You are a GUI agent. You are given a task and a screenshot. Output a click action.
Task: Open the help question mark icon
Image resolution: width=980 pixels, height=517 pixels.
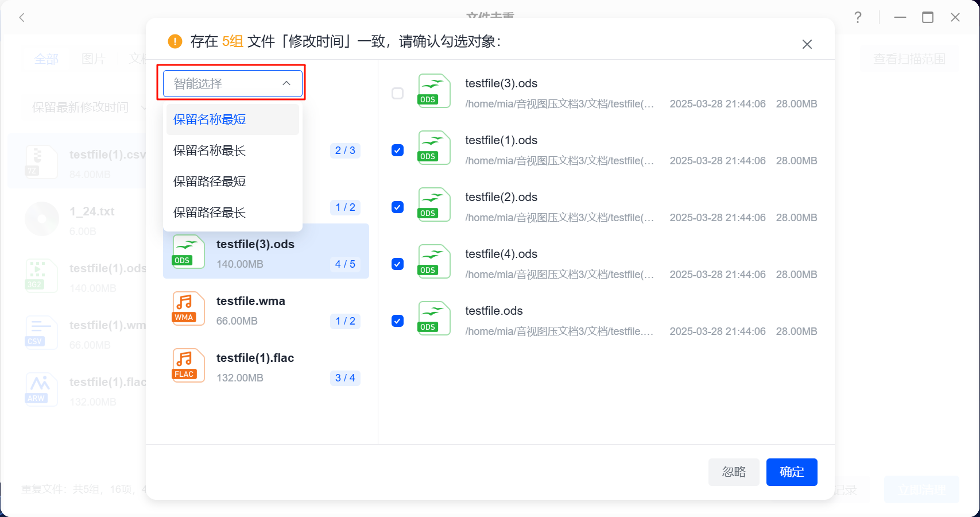tap(858, 17)
